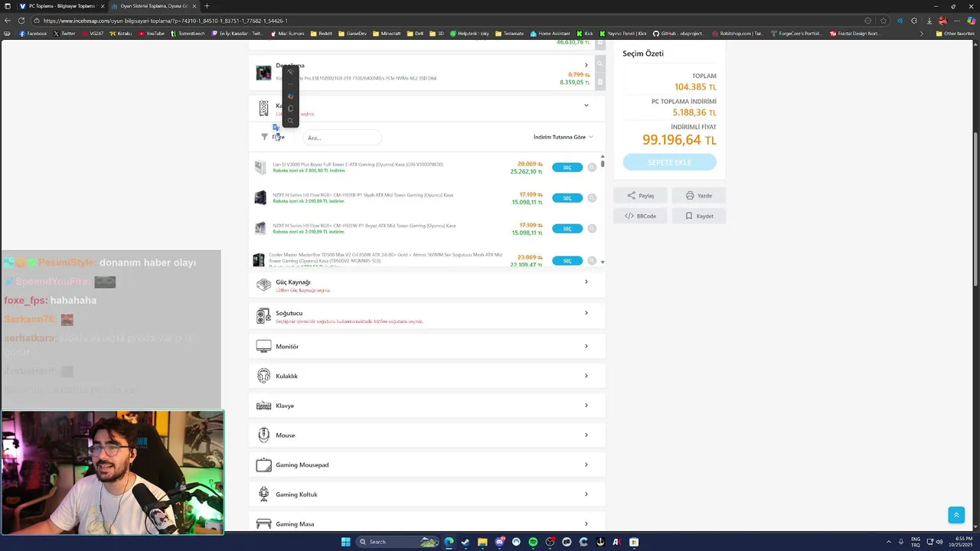Inspect the Lian Li V3000 magnifier icon
Image resolution: width=980 pixels, height=551 pixels.
click(x=592, y=168)
